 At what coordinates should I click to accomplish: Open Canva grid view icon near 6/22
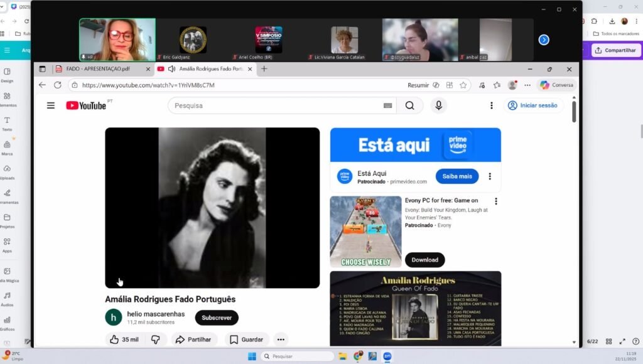tap(608, 341)
